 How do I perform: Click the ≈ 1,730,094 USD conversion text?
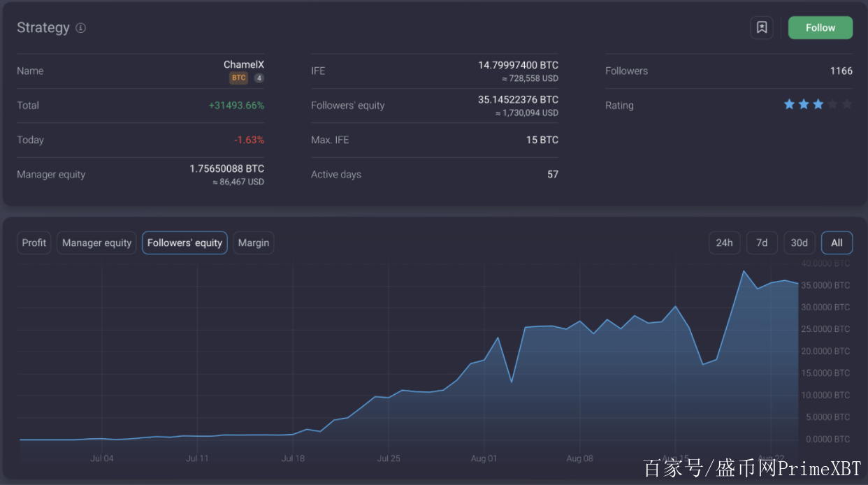527,113
